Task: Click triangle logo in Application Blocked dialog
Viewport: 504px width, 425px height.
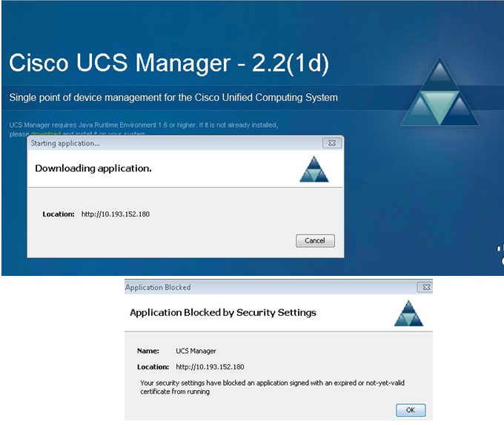Action: (x=408, y=313)
